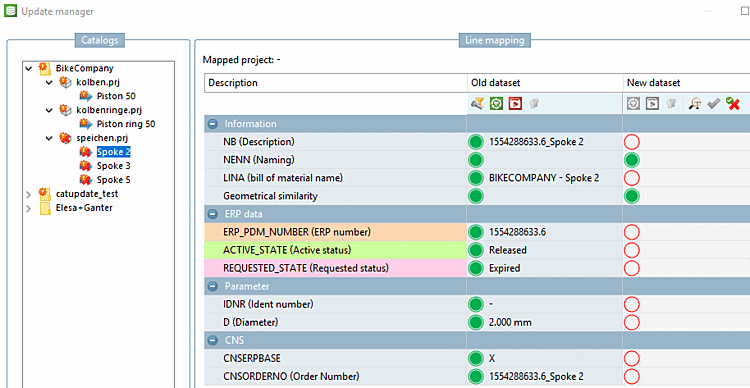
Task: Collapse the ERP data section
Action: pyautogui.click(x=213, y=214)
